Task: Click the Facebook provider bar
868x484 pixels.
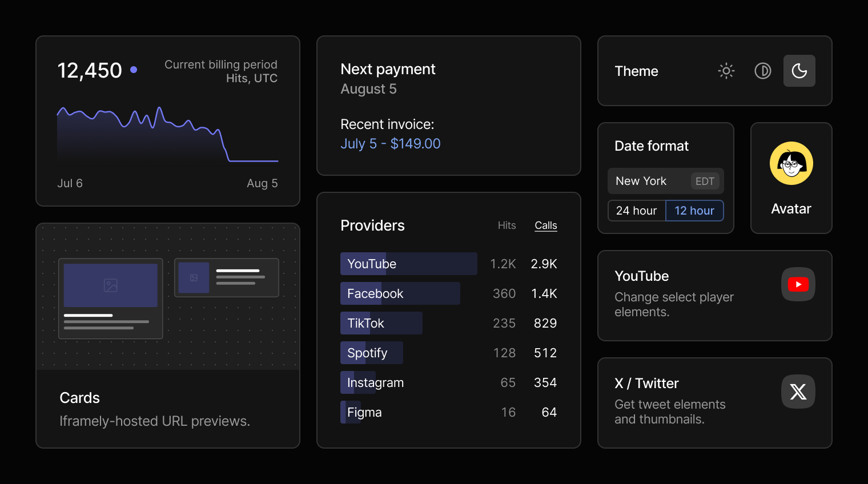Action: 400,293
